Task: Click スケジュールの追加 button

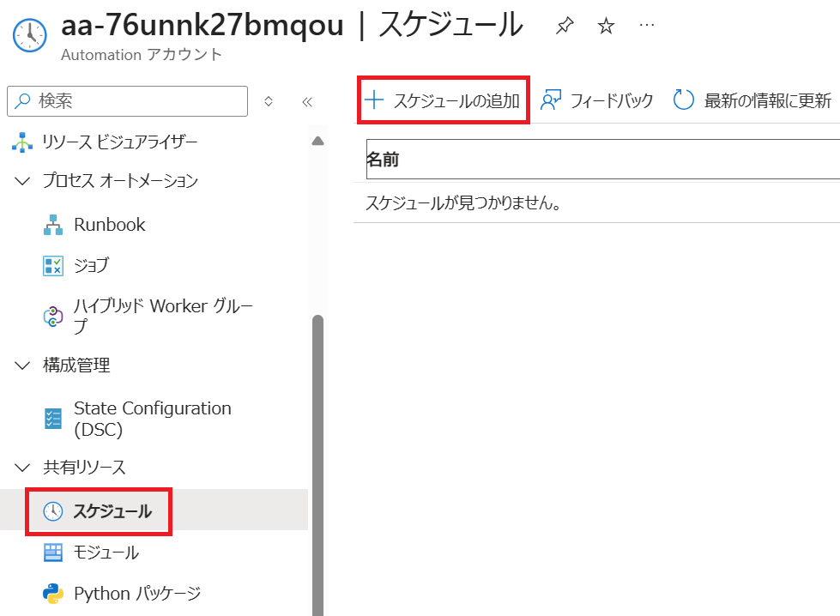Action: [x=443, y=100]
